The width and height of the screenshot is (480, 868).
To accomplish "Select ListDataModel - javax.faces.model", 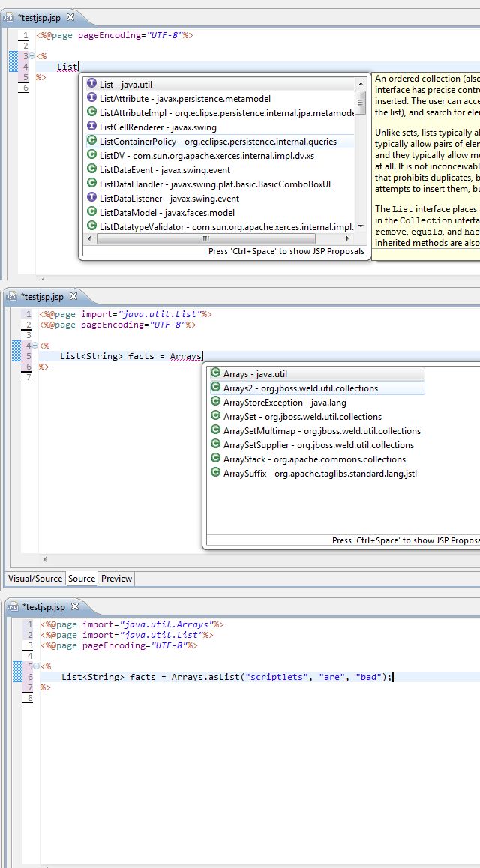I will point(220,213).
